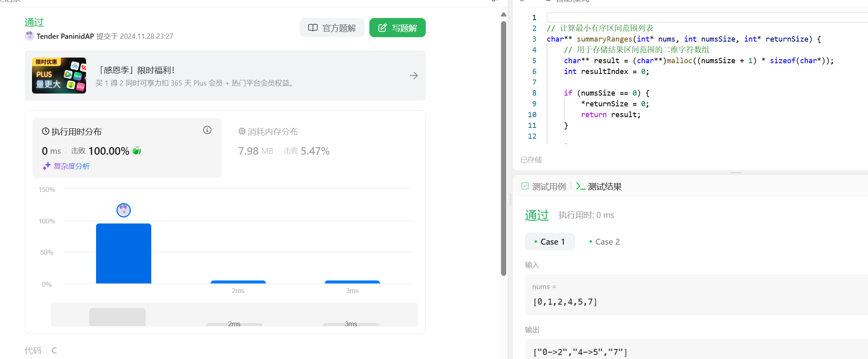Click the sparkle icon beside 复杂度分析
This screenshot has width=868, height=359.
click(47, 166)
